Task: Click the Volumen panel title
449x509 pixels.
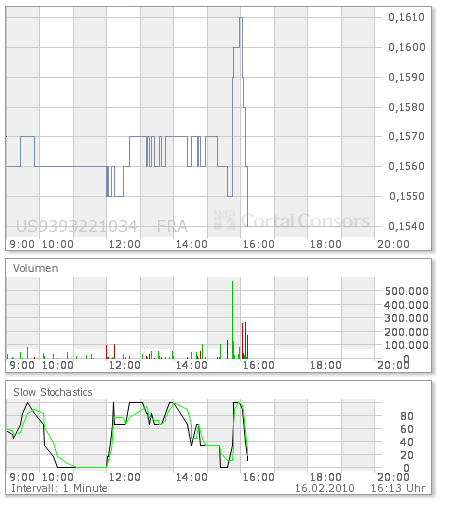Action: pos(35,268)
